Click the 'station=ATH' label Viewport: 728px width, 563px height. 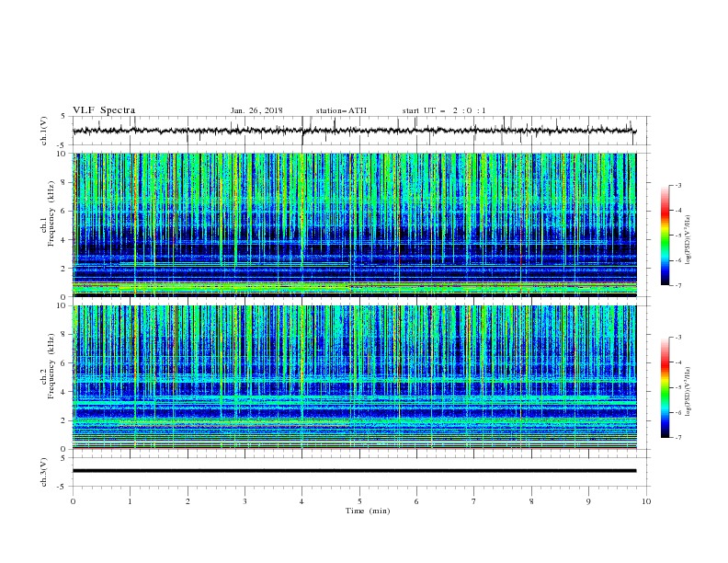point(341,110)
